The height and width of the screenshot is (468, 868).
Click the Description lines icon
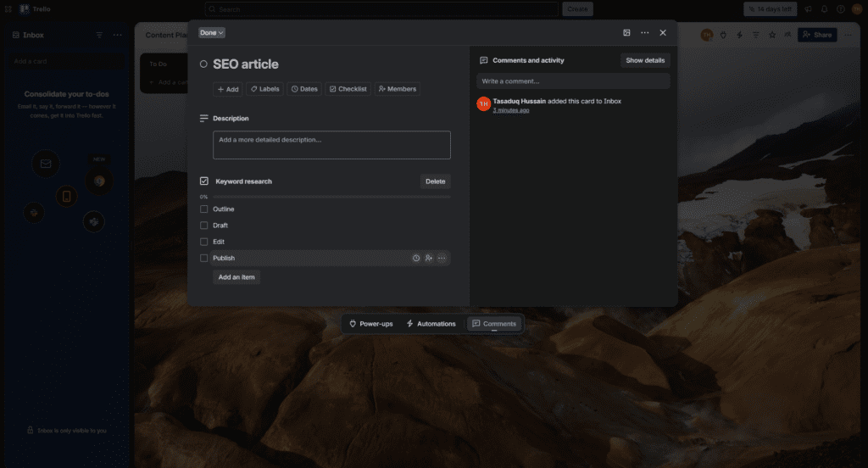click(203, 119)
